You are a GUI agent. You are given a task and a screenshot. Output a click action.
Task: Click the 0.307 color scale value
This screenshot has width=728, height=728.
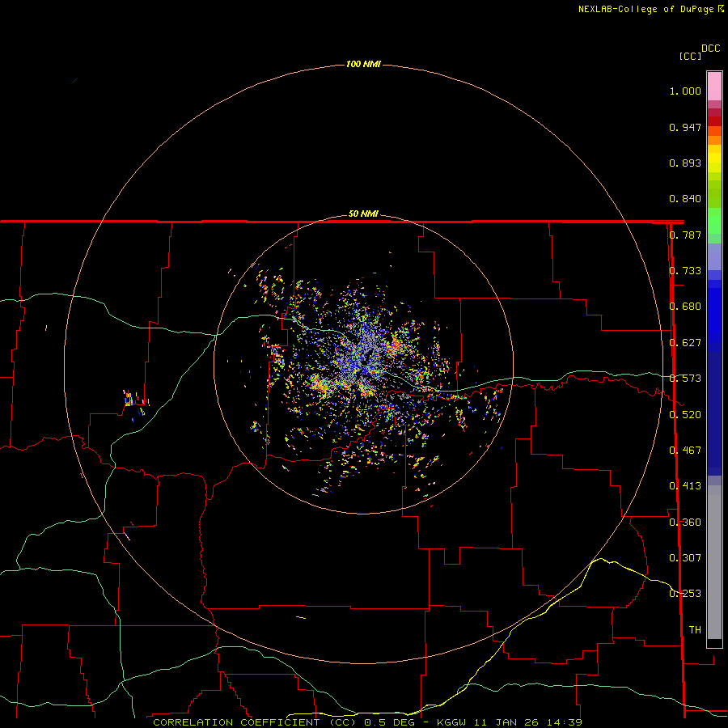685,558
